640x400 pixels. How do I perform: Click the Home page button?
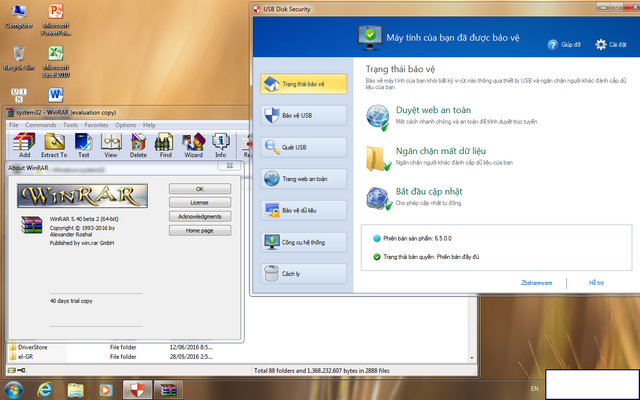pos(200,231)
